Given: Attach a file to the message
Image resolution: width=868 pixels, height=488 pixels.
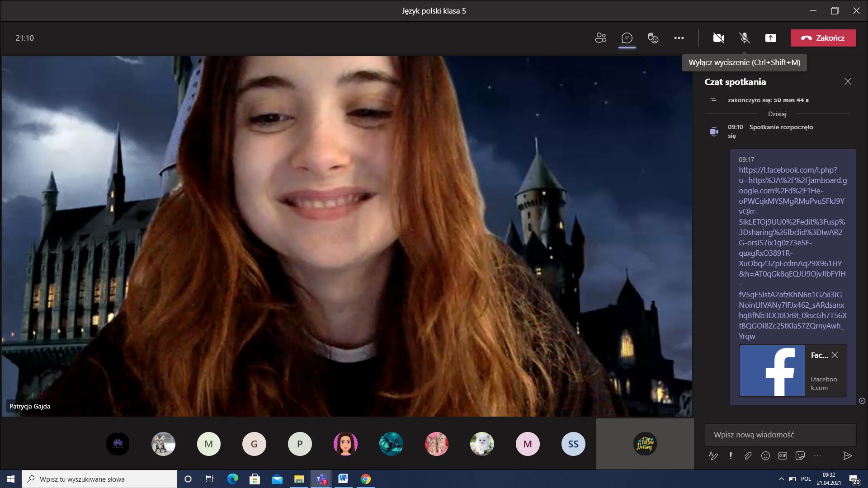Looking at the screenshot, I should click(x=748, y=456).
